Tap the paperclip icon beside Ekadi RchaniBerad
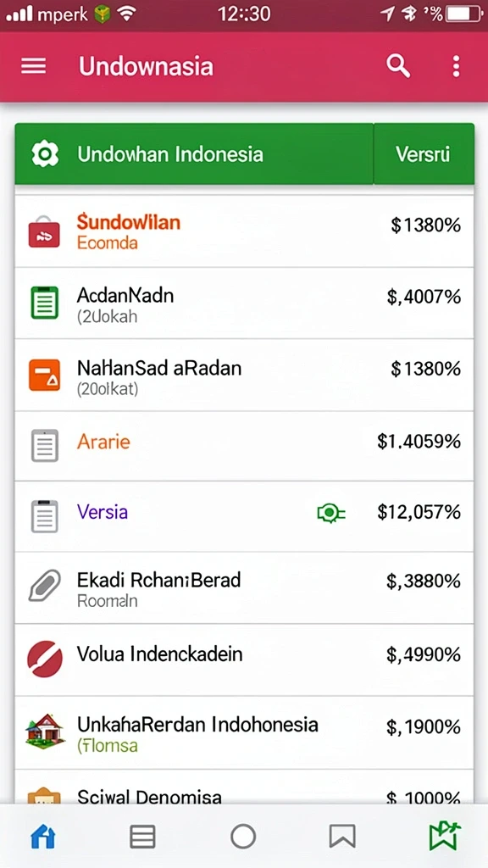 pyautogui.click(x=44, y=586)
